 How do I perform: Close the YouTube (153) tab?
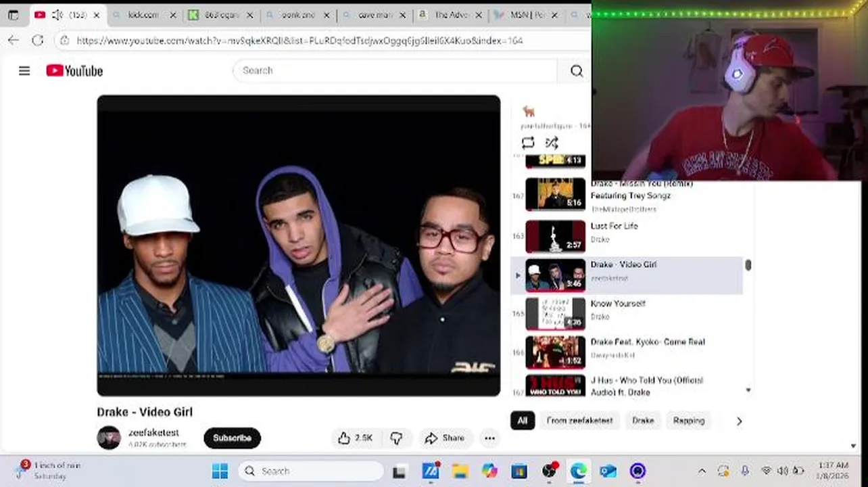(x=97, y=14)
